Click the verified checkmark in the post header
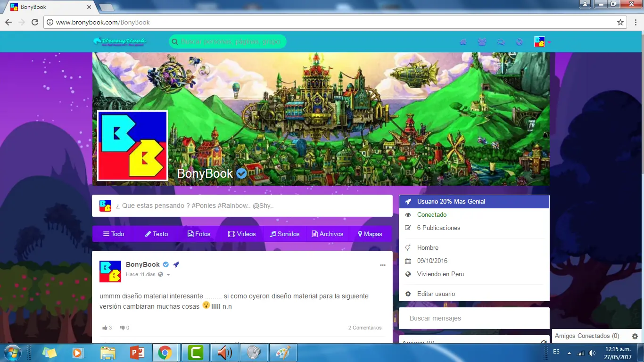This screenshot has width=644, height=362. 166,264
